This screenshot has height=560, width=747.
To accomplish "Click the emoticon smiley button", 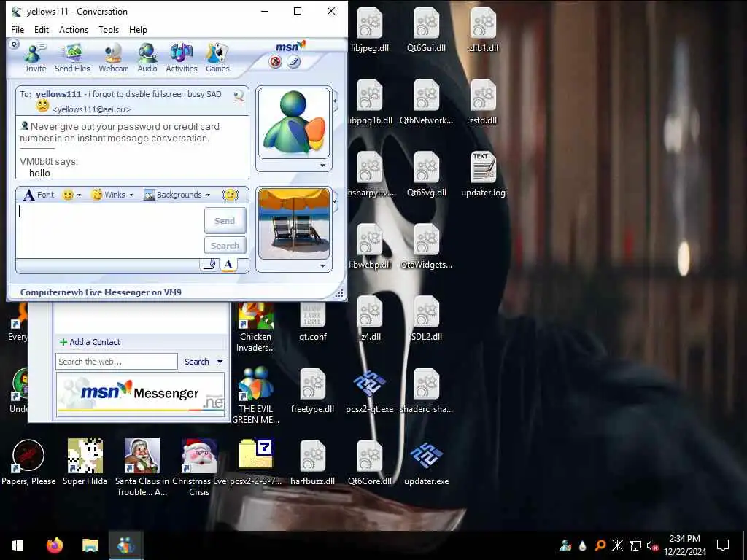I will pyautogui.click(x=68, y=195).
